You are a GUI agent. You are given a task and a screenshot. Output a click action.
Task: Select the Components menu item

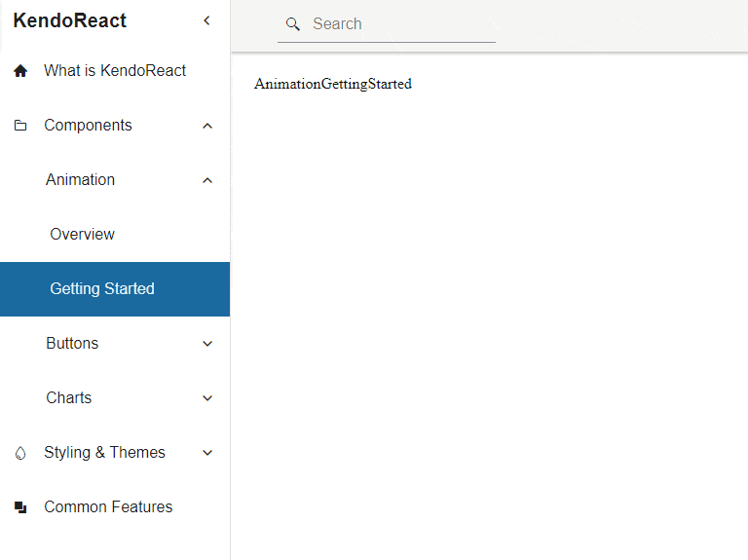click(x=115, y=126)
